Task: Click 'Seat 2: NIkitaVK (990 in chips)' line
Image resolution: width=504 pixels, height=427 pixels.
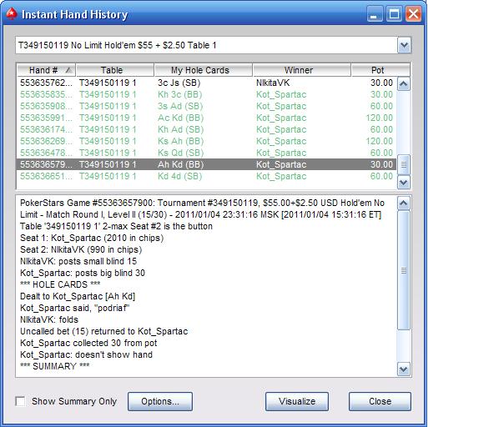Action: 81,249
